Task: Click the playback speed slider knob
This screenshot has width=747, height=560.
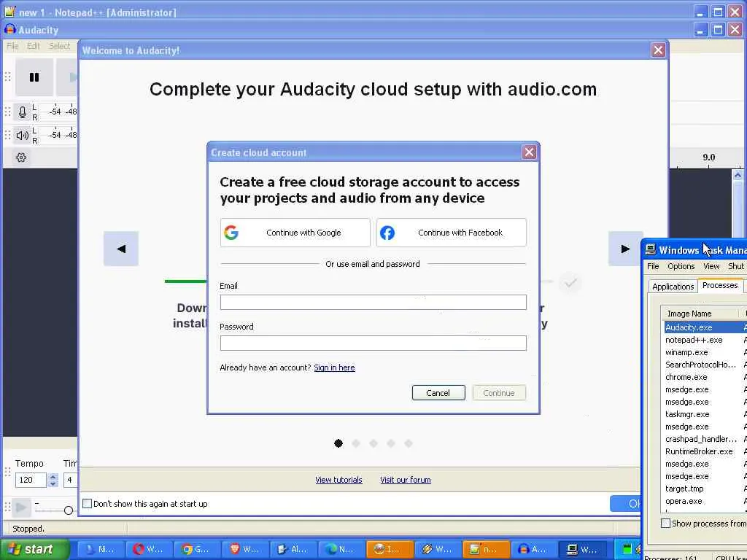Action: point(68,510)
